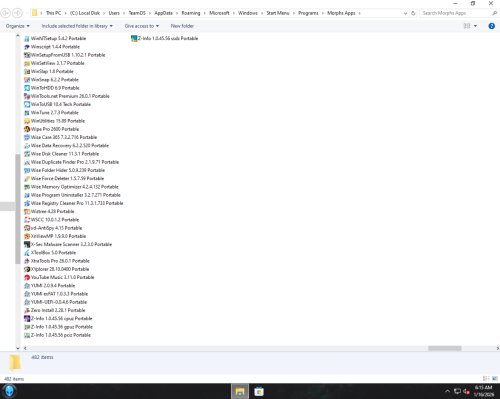The image size is (500, 399).
Task: Click the refresh button beside the address bar
Action: click(413, 13)
